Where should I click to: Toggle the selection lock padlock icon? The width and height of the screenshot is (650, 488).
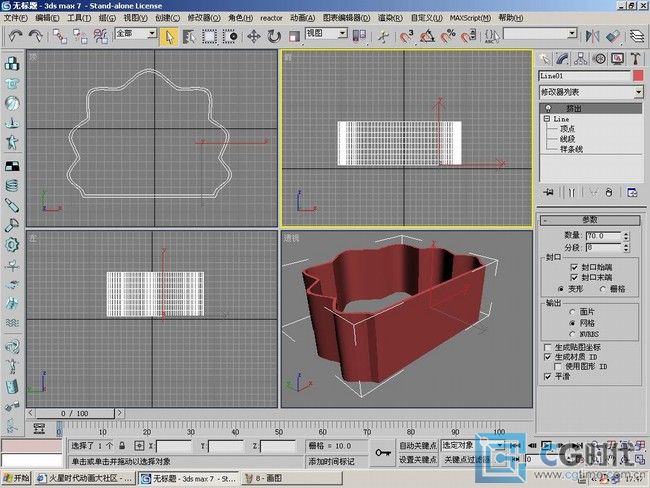[x=122, y=446]
